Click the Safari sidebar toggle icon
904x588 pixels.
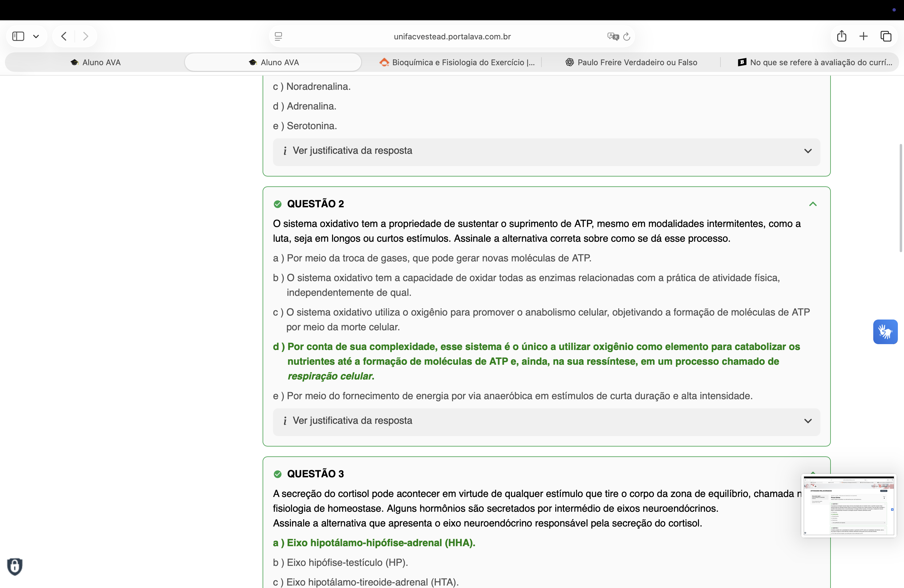point(18,37)
